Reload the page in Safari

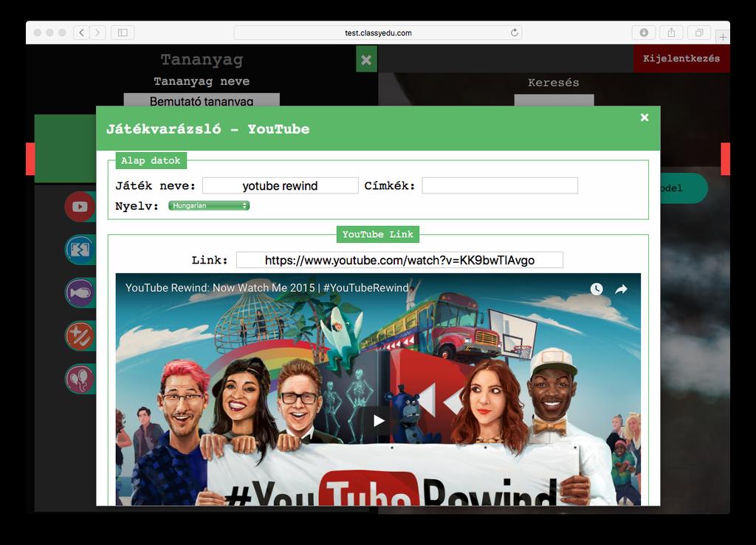pos(515,32)
